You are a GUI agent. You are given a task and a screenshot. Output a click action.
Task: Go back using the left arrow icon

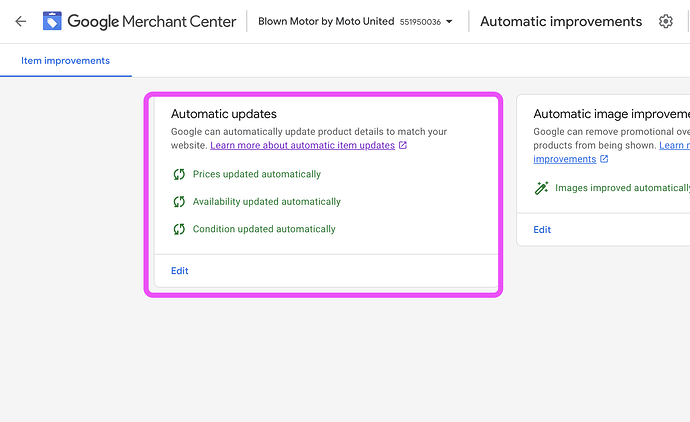(x=20, y=21)
